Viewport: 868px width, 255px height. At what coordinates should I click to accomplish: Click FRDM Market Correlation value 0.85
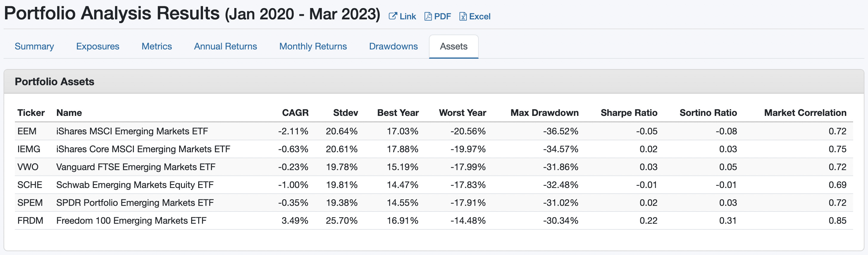837,220
